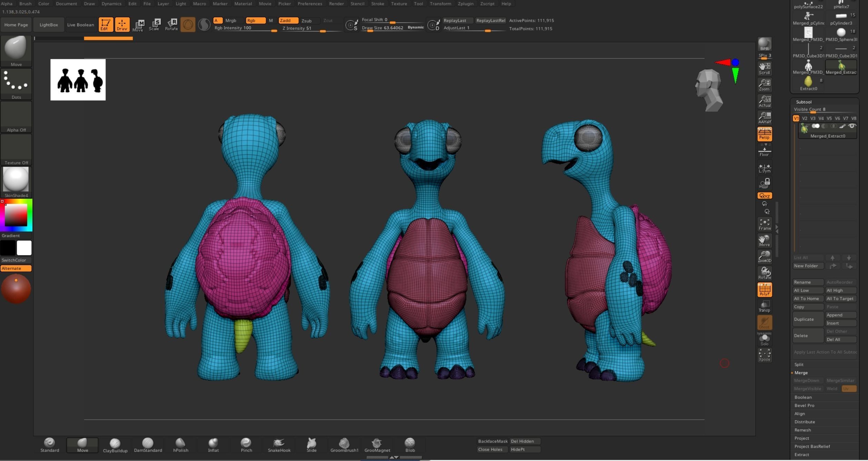Viewport: 868px width, 461px height.
Task: Click the turtle silhouette reference thumbnail
Action: click(78, 80)
